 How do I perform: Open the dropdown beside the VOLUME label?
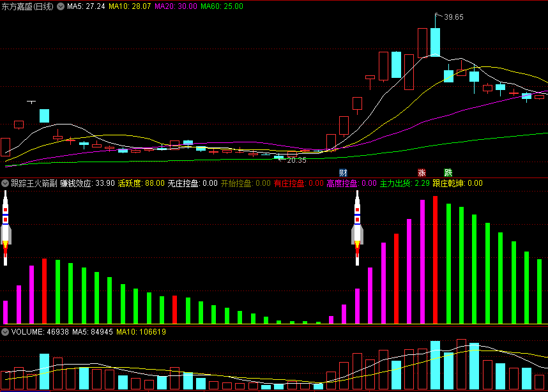(5, 332)
